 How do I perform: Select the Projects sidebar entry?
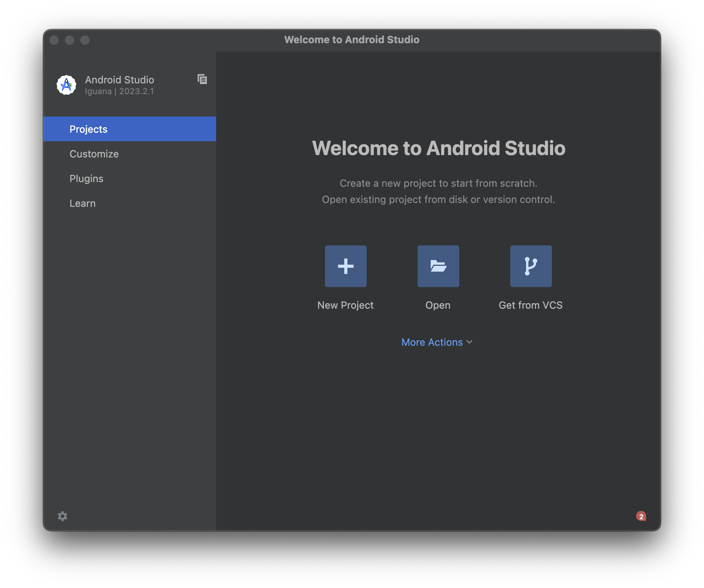(88, 129)
